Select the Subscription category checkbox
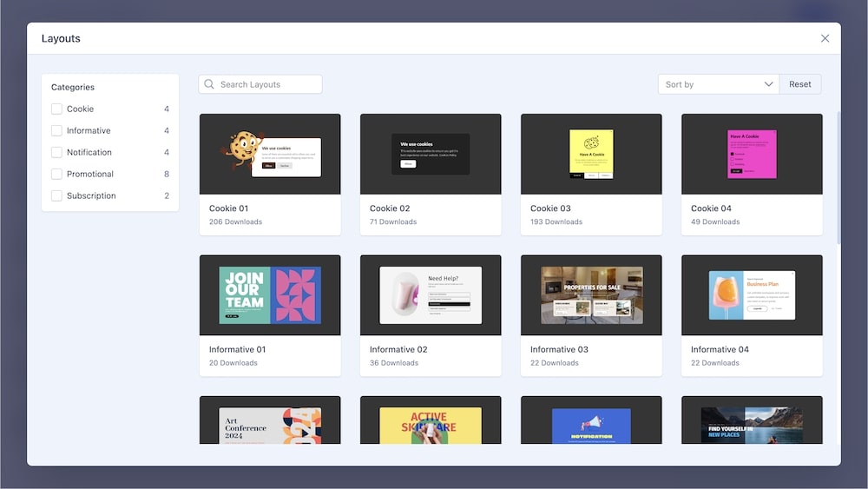868x489 pixels. coord(56,196)
